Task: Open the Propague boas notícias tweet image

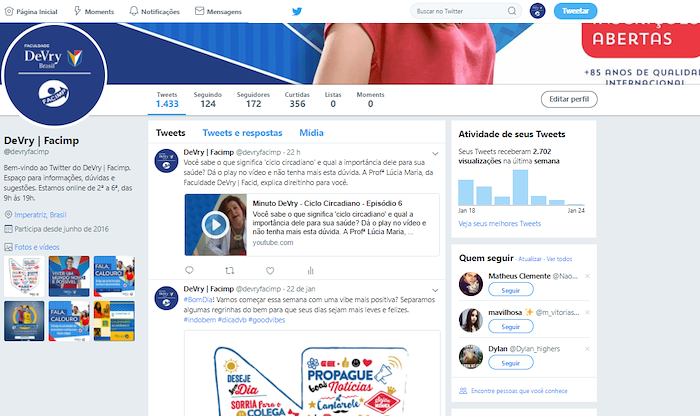Action: [312, 373]
